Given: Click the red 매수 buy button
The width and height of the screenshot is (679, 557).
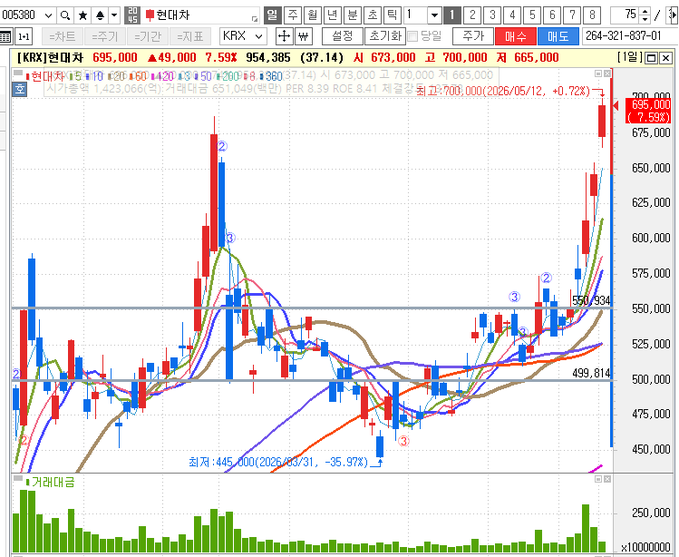Looking at the screenshot, I should pyautogui.click(x=515, y=36).
